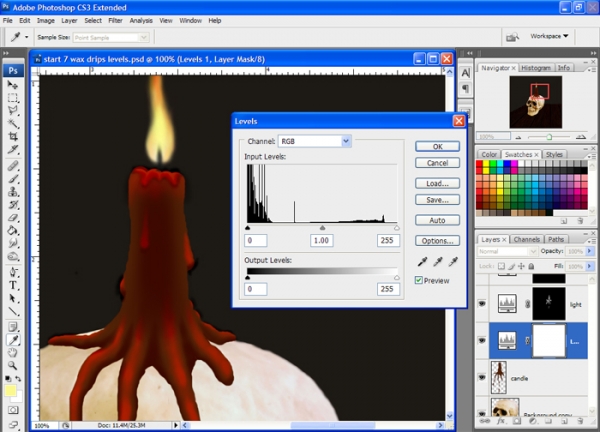This screenshot has width=600, height=432.
Task: Switch to the Histogram tab
Action: [x=536, y=68]
